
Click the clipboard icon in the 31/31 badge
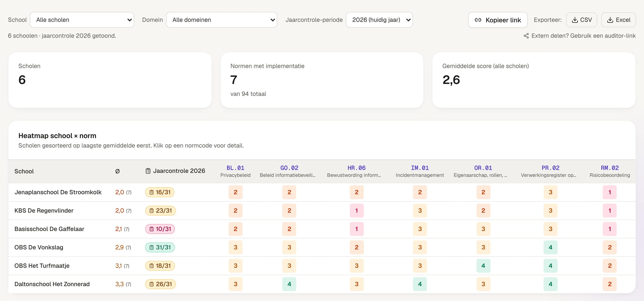152,247
